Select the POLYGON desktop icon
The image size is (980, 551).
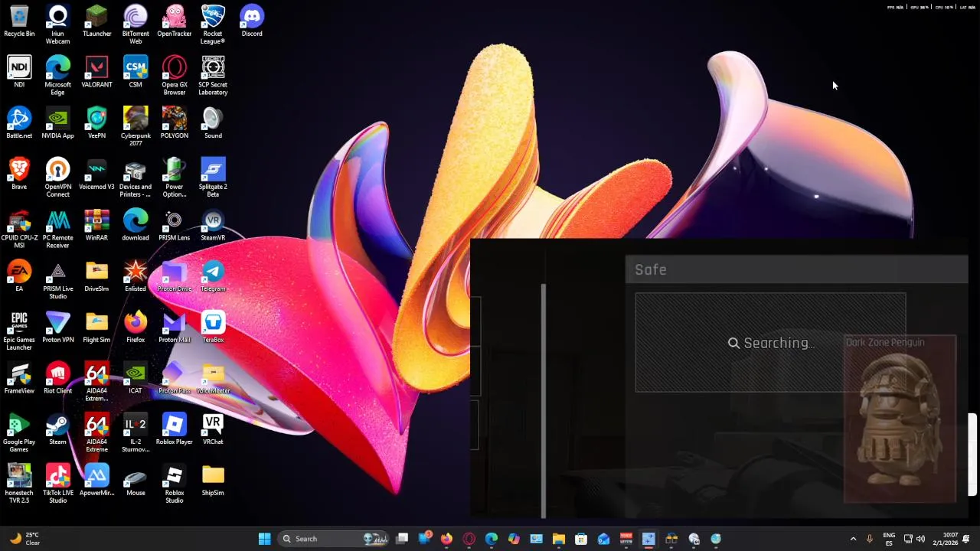point(175,123)
